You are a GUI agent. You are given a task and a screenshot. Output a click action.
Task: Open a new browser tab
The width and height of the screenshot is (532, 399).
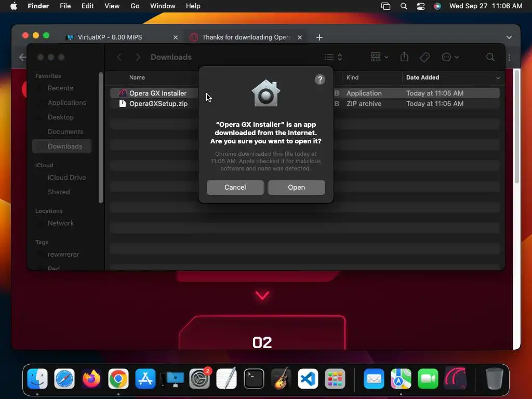point(320,37)
